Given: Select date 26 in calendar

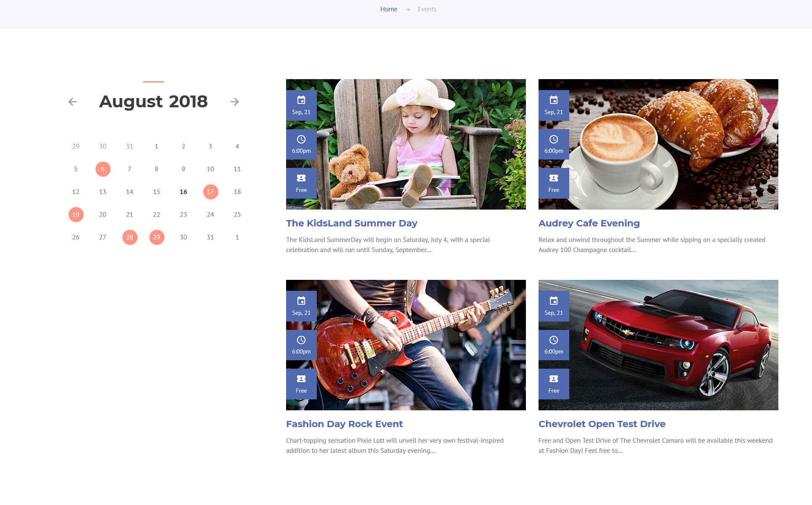Looking at the screenshot, I should coord(76,237).
